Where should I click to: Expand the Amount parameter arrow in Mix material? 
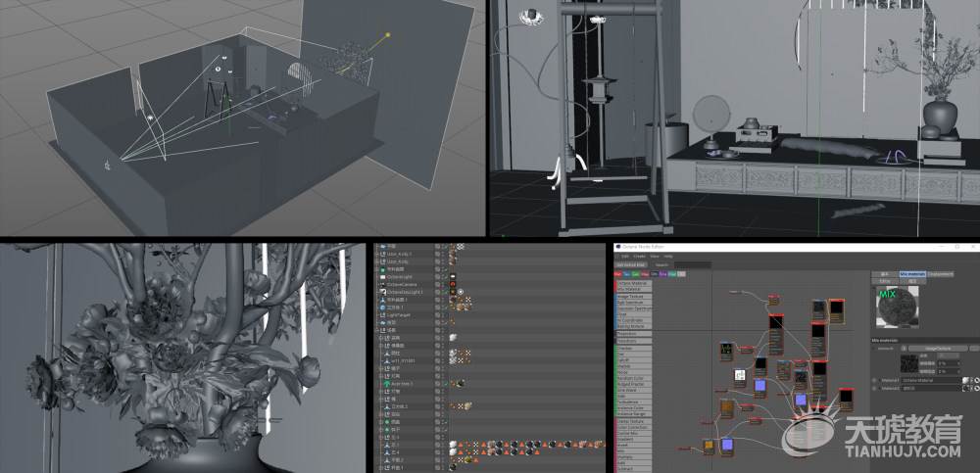(x=873, y=349)
